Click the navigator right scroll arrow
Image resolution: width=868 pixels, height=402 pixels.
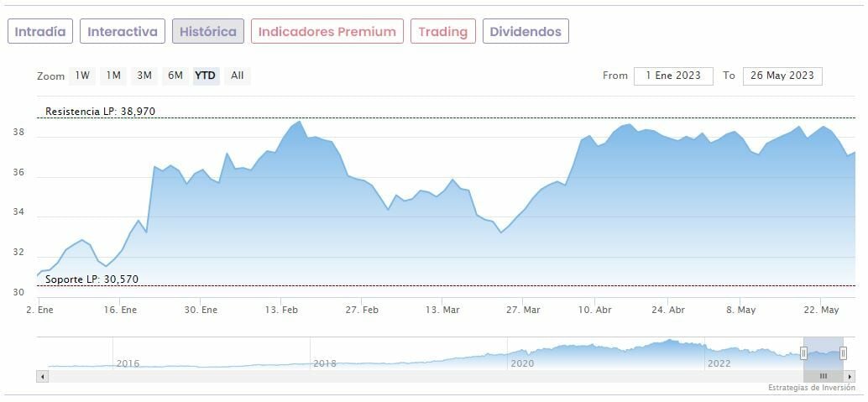(x=850, y=377)
